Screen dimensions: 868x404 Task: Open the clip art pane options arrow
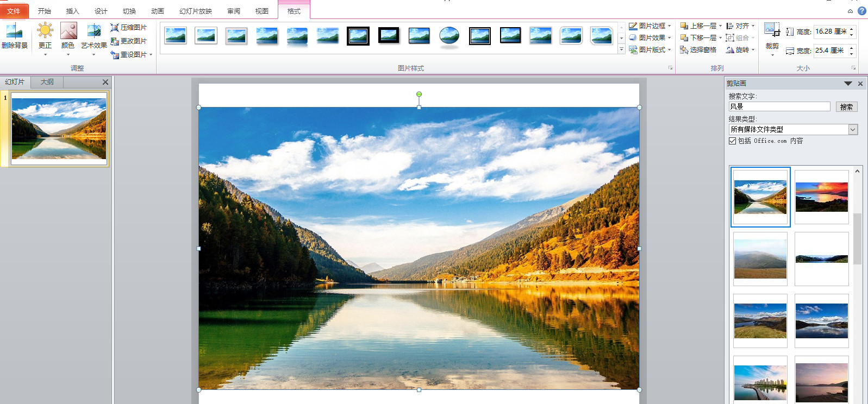coord(848,84)
